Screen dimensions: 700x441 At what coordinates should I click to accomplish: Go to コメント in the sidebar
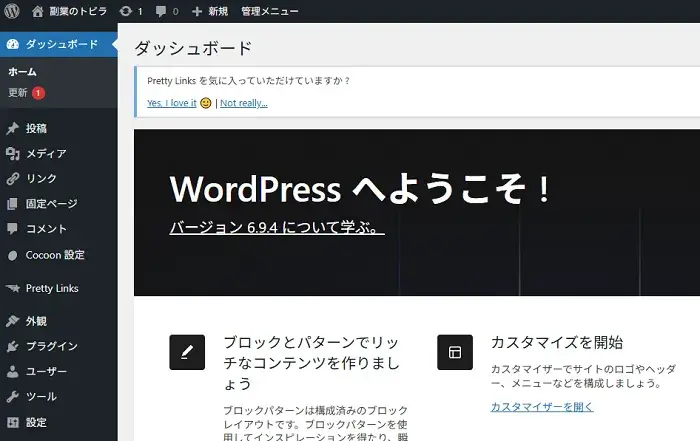(x=46, y=229)
